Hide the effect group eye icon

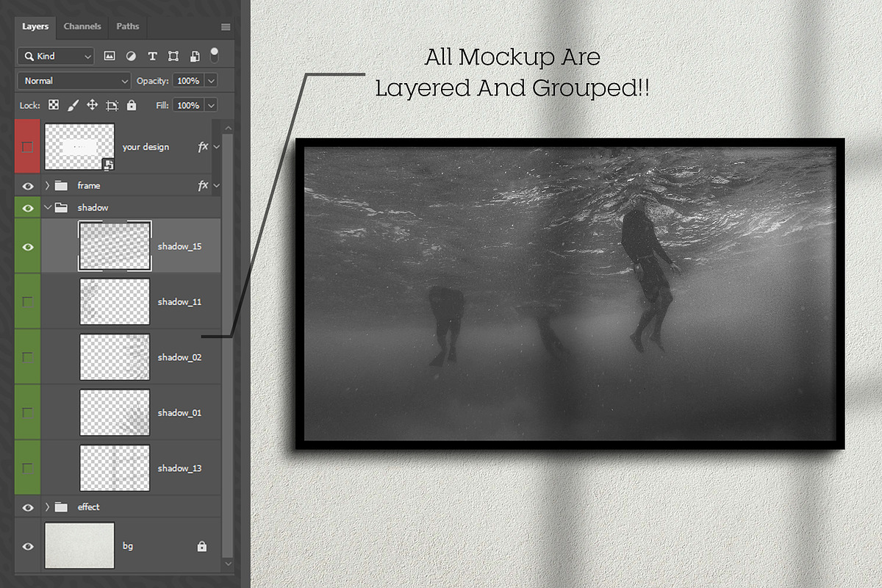coord(28,507)
